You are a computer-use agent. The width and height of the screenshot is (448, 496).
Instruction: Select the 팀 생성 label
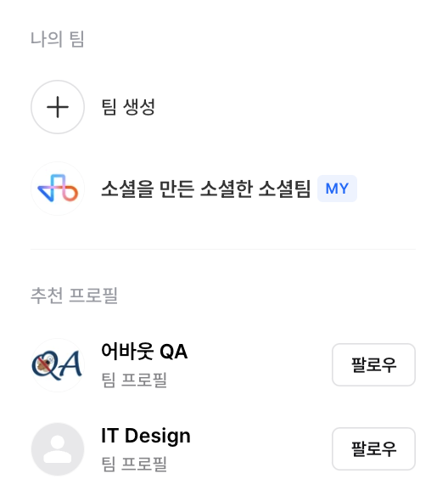(128, 107)
